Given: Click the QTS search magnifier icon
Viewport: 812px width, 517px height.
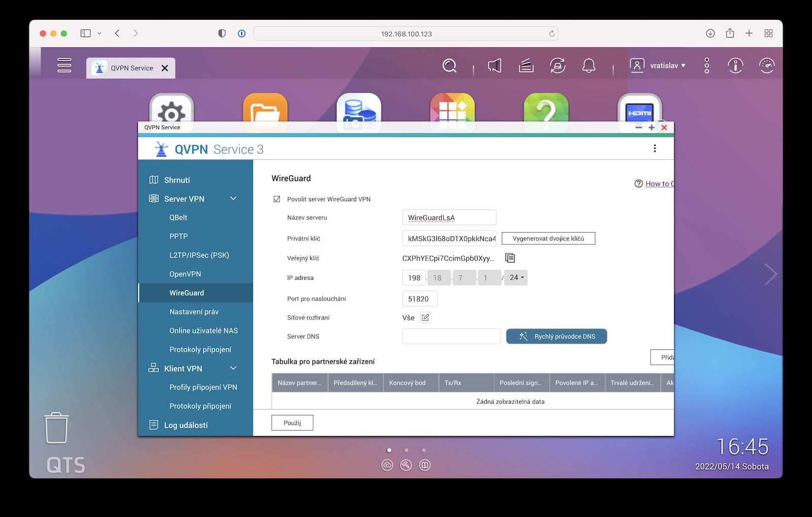Looking at the screenshot, I should click(x=450, y=66).
